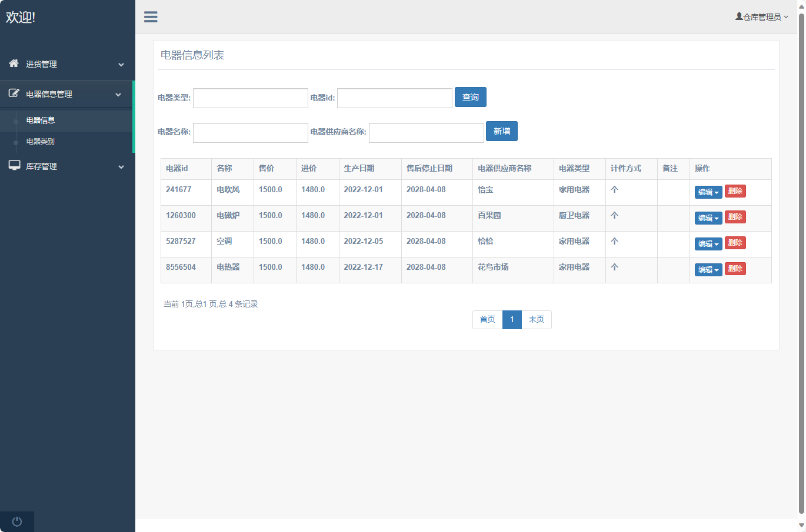Delete the 电磁炉 row
The image size is (806, 532).
coord(735,217)
